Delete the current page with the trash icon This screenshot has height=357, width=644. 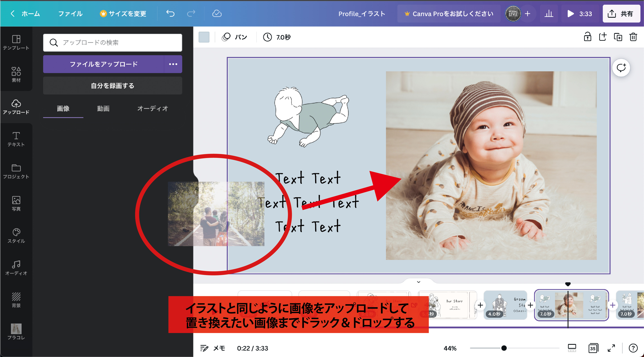click(x=633, y=37)
